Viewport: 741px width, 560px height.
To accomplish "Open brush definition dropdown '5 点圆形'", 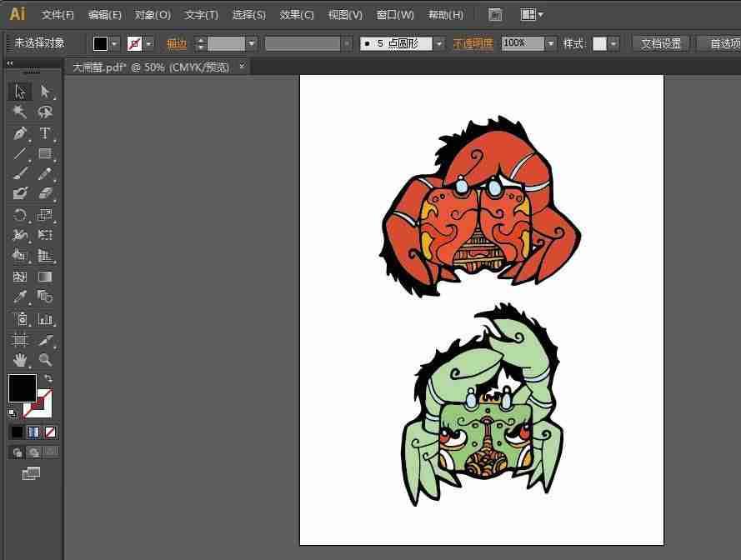I will point(439,44).
